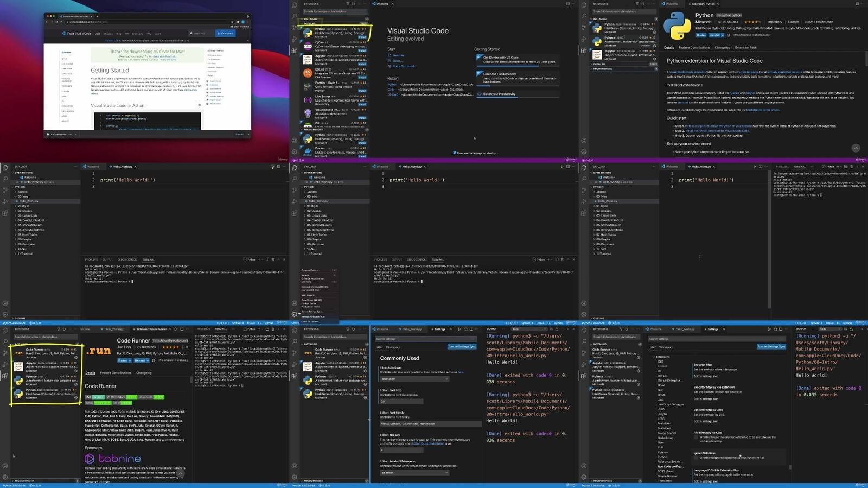Click the tabnine sponsor logo
Screen dimensions: 868x488
pyautogui.click(x=113, y=459)
